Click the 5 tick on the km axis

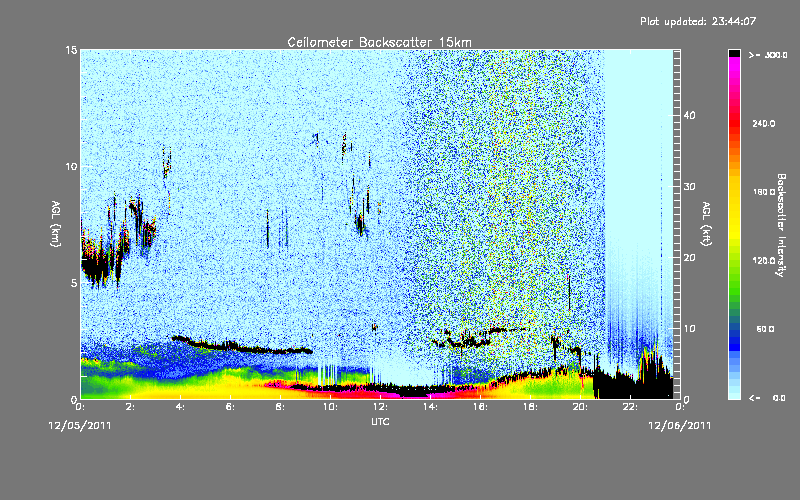pos(73,283)
